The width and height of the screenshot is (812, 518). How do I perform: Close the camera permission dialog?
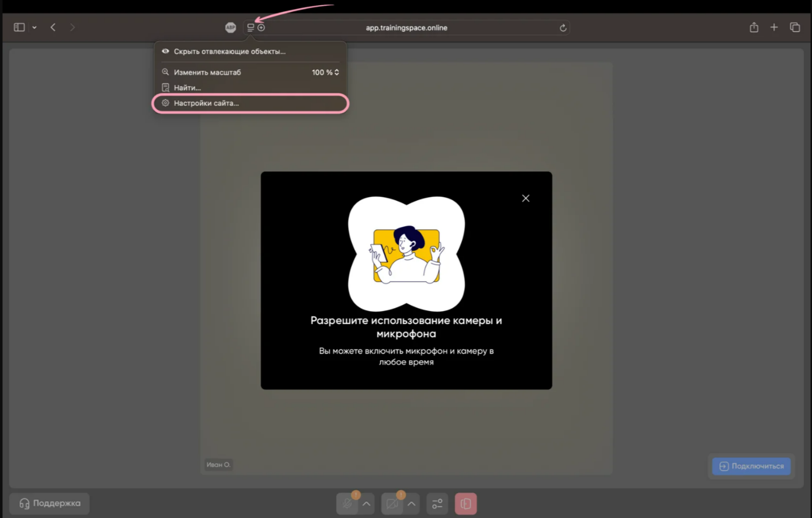pos(526,198)
